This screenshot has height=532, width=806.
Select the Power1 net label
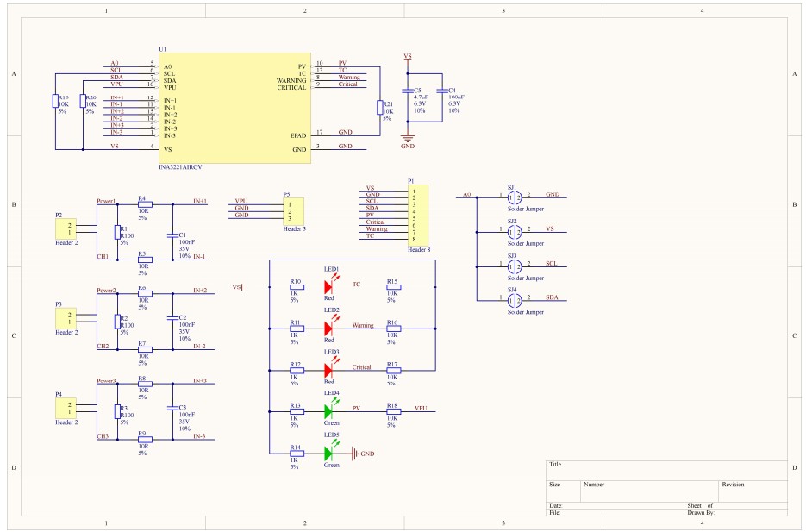[x=106, y=201]
